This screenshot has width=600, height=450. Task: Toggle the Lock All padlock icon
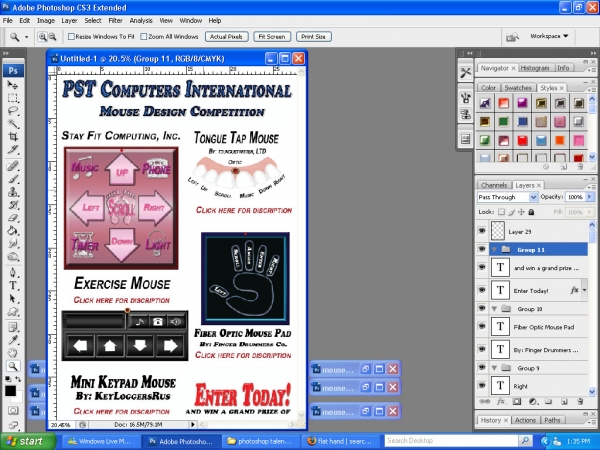pos(531,212)
